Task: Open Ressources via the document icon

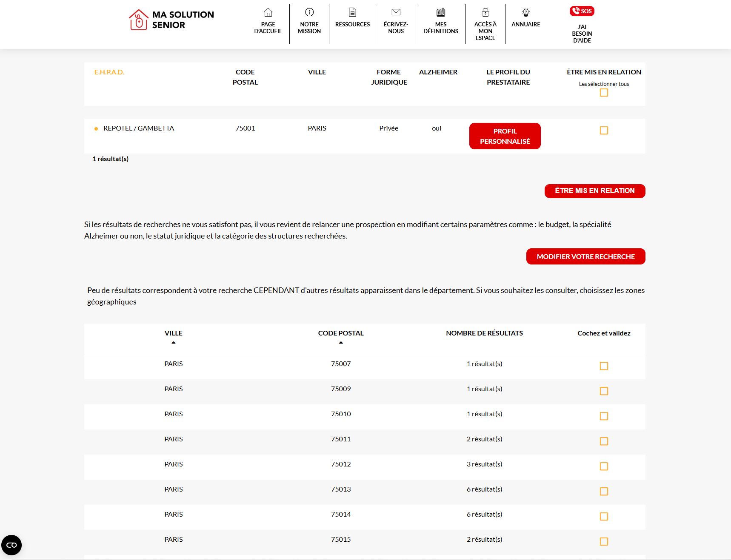Action: coord(352,12)
